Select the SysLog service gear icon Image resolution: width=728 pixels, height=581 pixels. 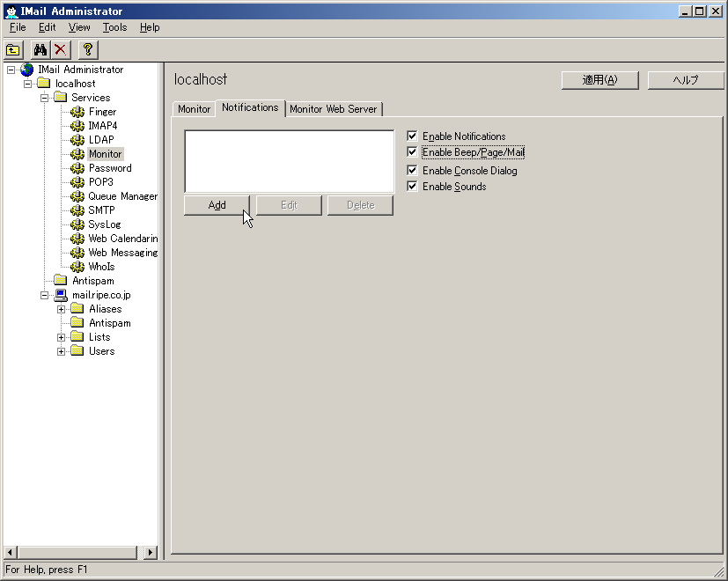(x=77, y=224)
